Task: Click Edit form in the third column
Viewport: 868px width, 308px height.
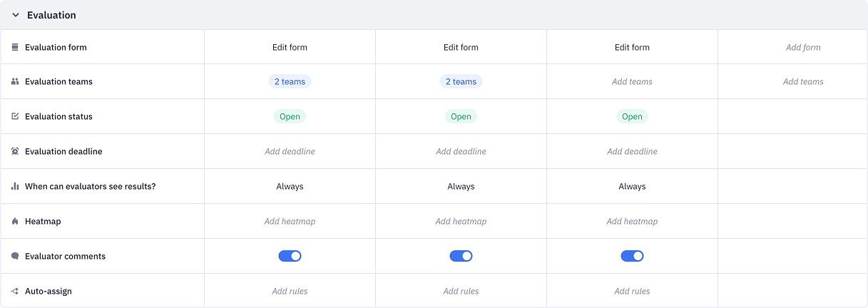Action: (632, 47)
